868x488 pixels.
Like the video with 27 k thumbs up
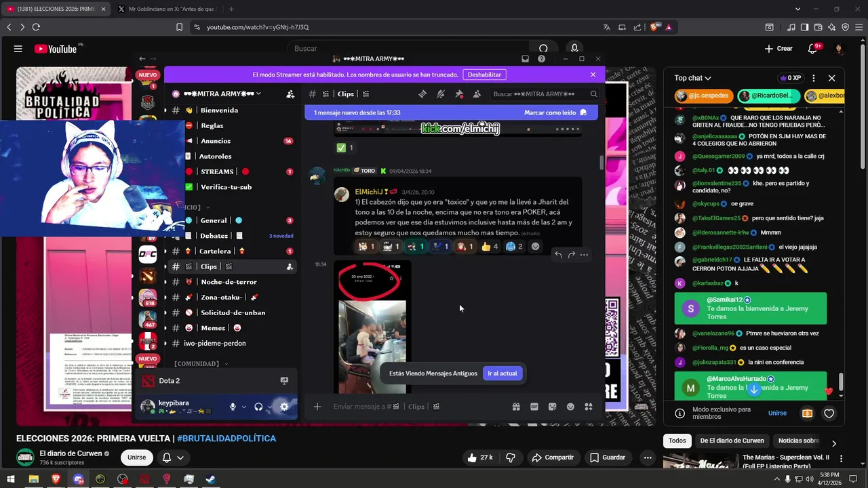point(480,457)
